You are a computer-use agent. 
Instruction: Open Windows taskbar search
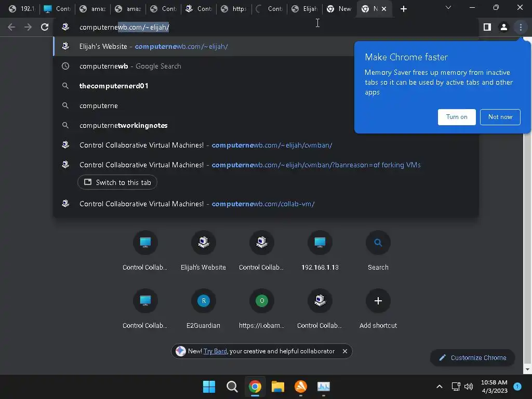pyautogui.click(x=232, y=387)
